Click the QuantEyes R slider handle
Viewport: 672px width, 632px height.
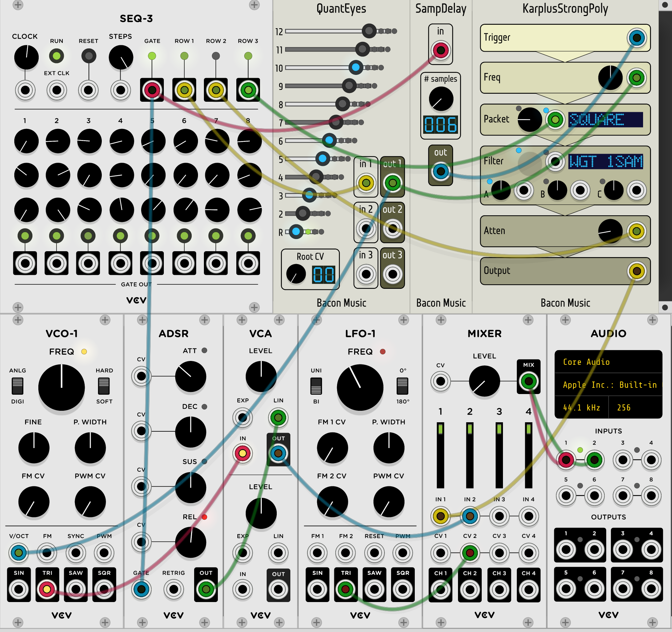(x=296, y=231)
